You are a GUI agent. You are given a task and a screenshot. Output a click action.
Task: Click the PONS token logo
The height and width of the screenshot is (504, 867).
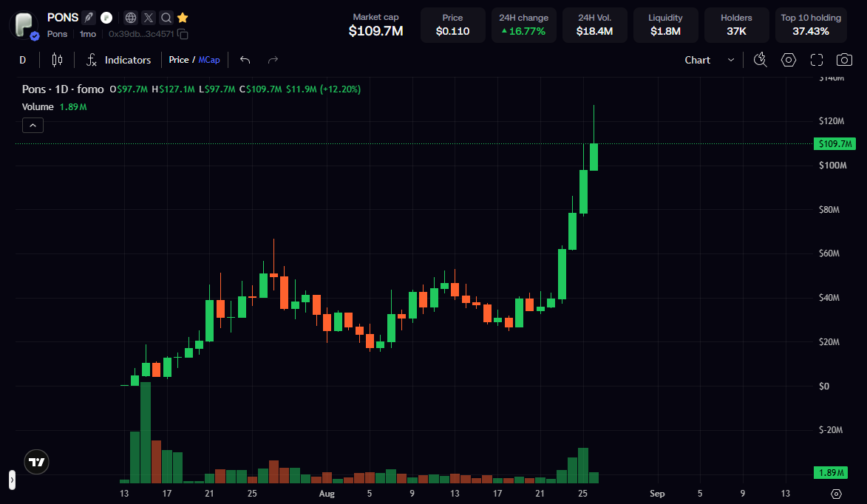(x=24, y=24)
